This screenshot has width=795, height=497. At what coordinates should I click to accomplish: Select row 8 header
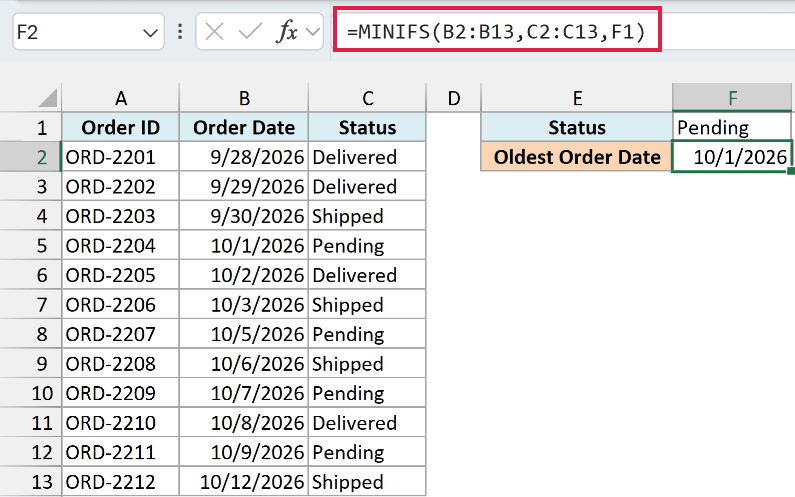[x=30, y=334]
